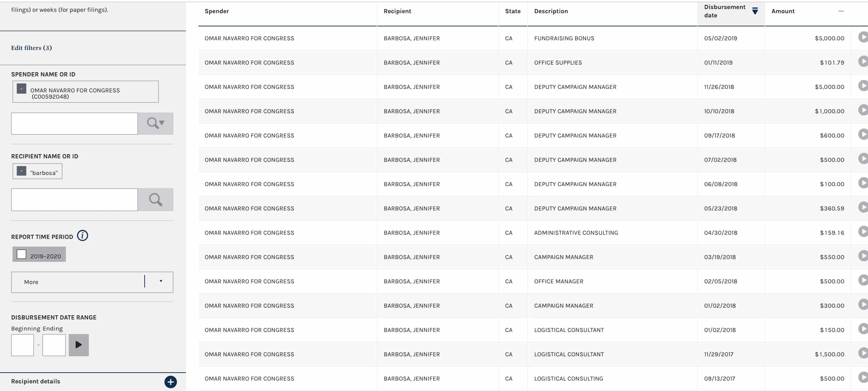Focus the spender name or ID input
The image size is (868, 391).
click(75, 123)
